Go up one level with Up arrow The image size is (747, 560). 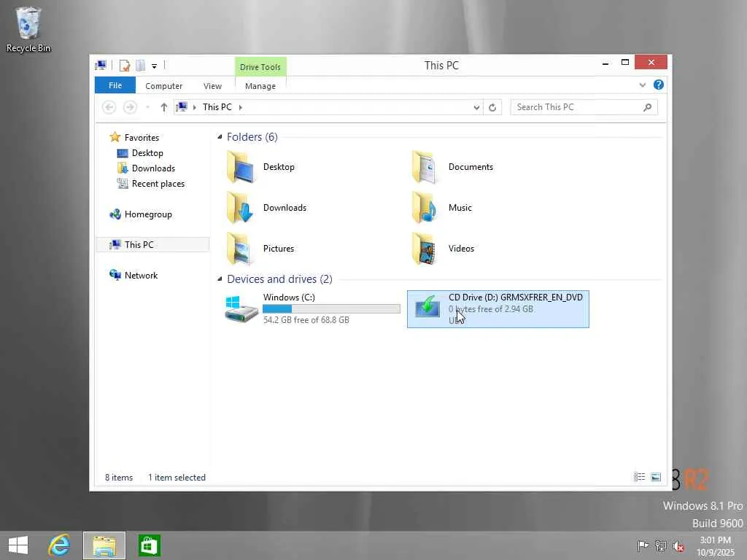coord(164,107)
